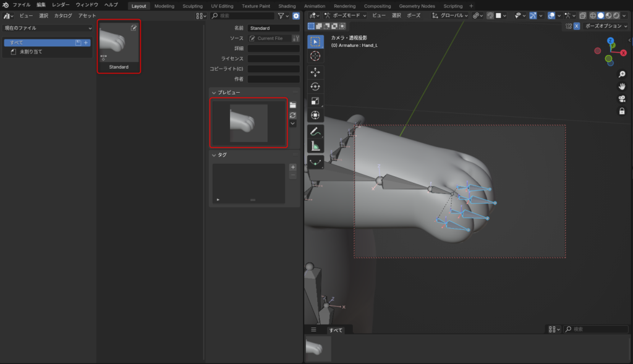Collapse the プレビュー panel
633x364 pixels.
pos(214,92)
